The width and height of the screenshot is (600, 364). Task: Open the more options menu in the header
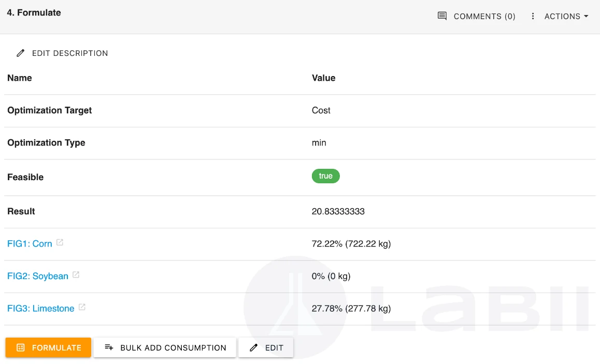(x=533, y=16)
